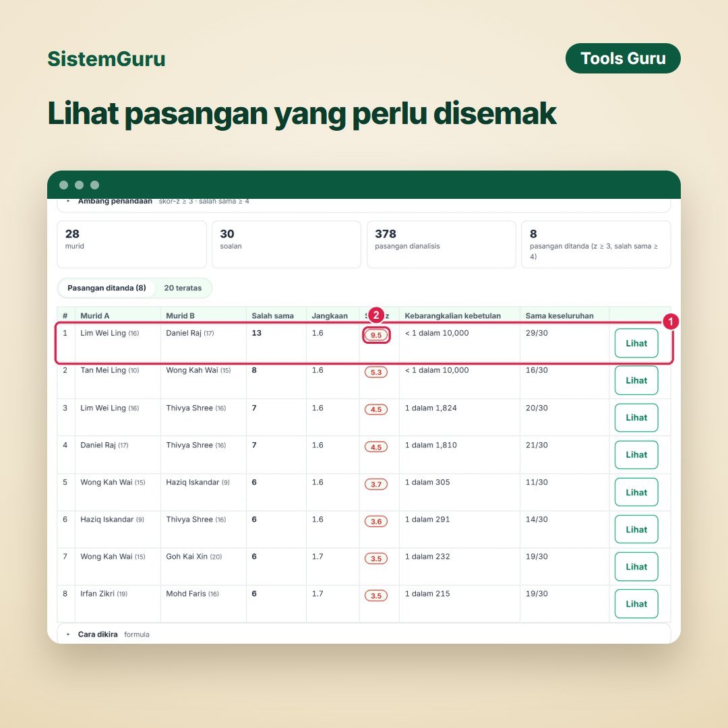Click the 28 murid stat card
Image resolution: width=728 pixels, height=728 pixels.
pos(132,244)
